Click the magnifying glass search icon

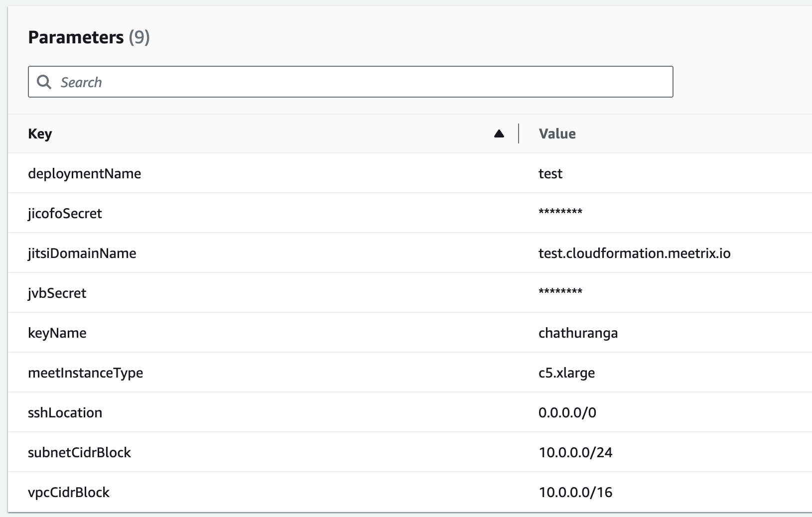tap(44, 82)
